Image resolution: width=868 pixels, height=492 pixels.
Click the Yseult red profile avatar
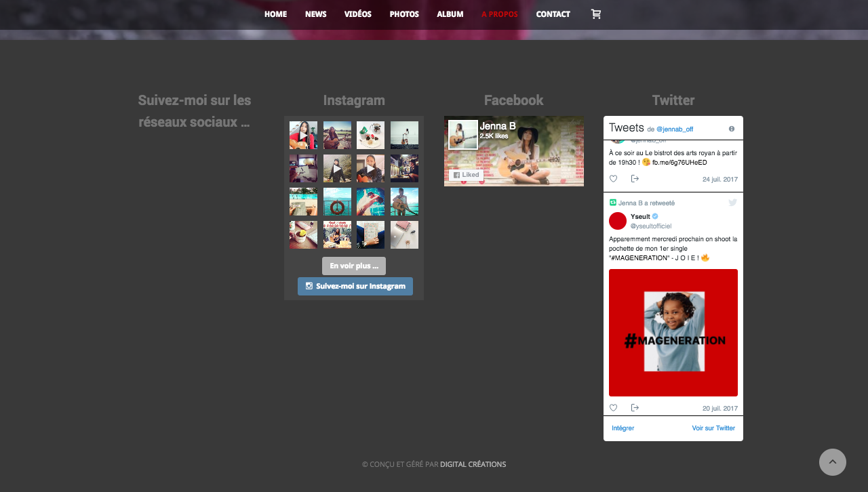618,221
